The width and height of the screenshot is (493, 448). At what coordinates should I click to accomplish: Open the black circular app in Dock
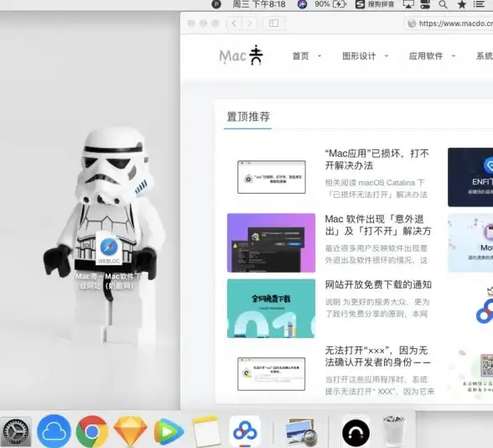point(355,433)
